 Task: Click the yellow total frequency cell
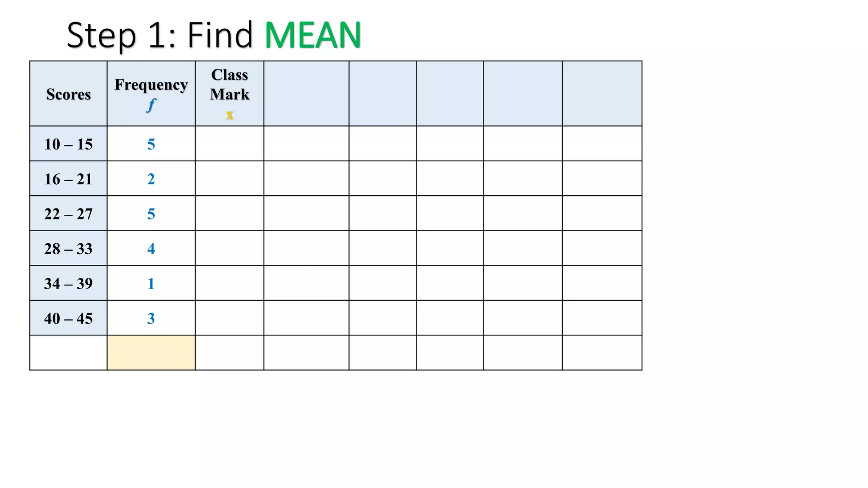click(151, 352)
